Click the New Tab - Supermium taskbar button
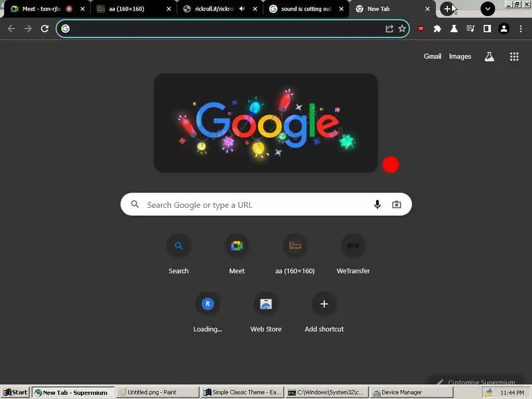532x399 pixels. point(73,393)
